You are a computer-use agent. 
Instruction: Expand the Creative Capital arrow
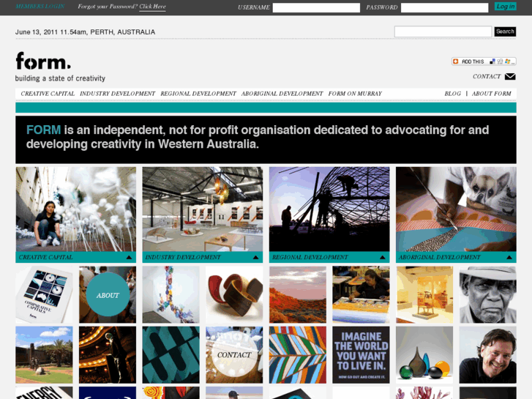129,258
